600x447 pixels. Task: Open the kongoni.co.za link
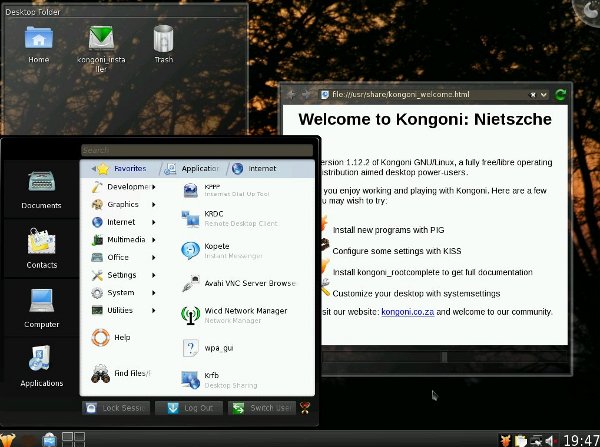pos(408,312)
